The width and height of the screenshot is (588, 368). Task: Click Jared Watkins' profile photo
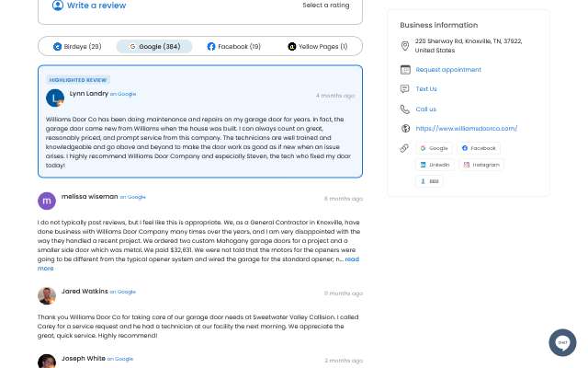coord(47,295)
